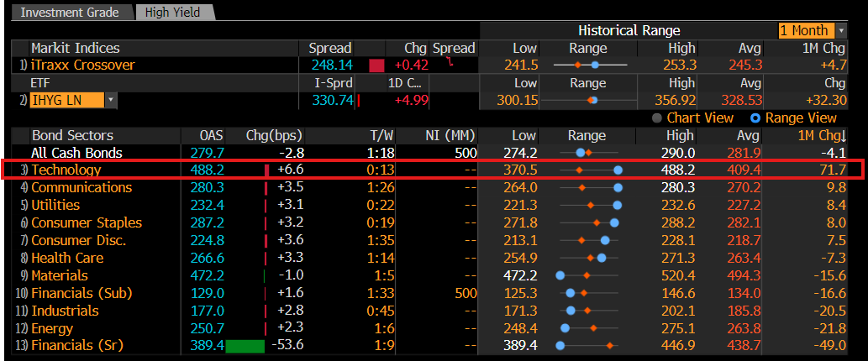The image size is (868, 361).
Task: Click the All Cash Bonds row label
Action: point(77,153)
